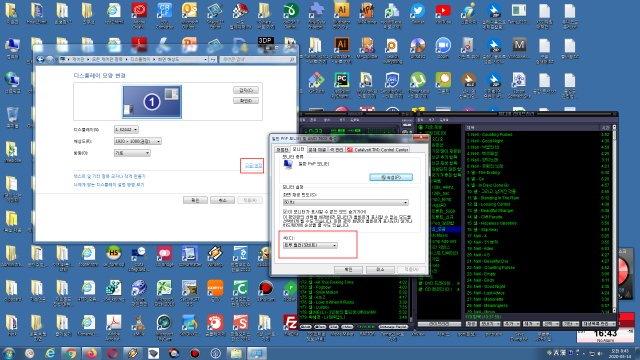
Task: Launch Firefox from taskbar
Action: [x=91, y=353]
